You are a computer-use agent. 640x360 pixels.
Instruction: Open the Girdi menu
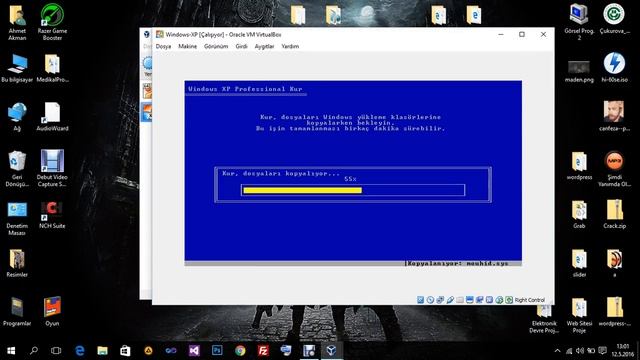pyautogui.click(x=241, y=47)
